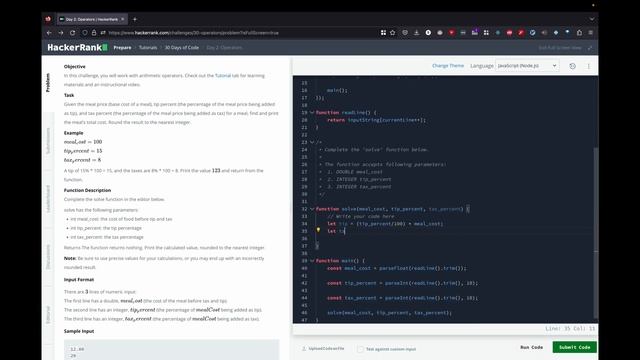Reload the page with the refresh icon
Image resolution: width=640 pixels, height=360 pixels.
(73, 33)
